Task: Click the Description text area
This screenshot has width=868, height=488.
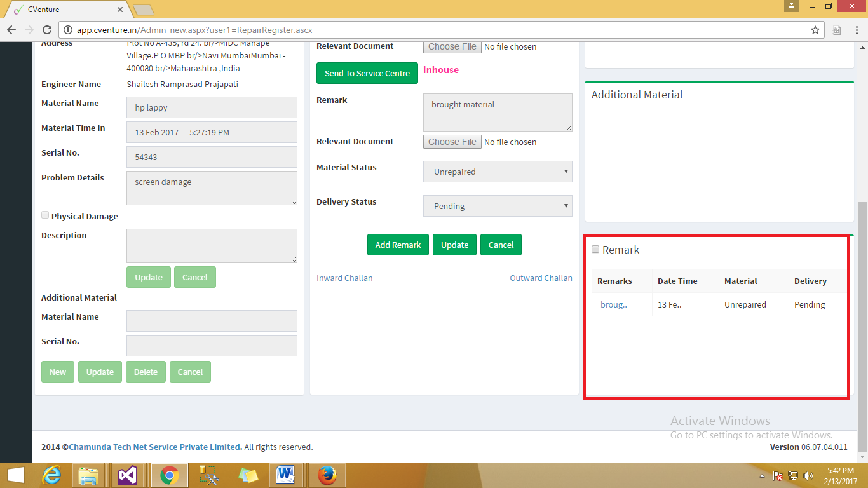Action: (212, 246)
